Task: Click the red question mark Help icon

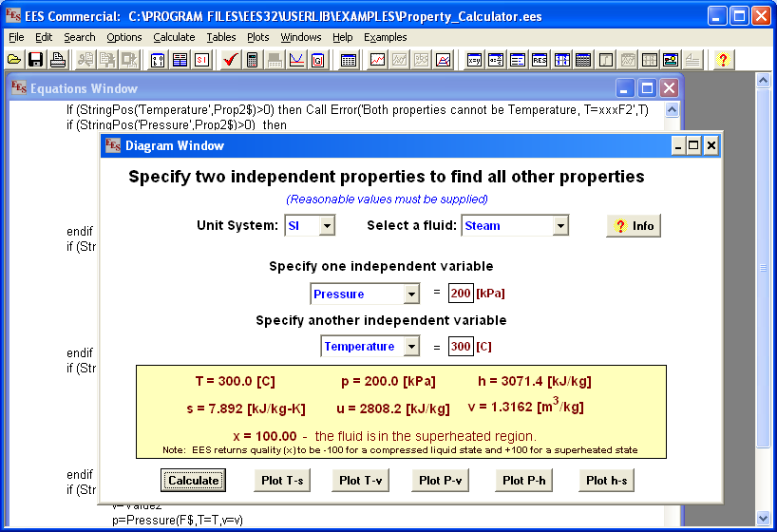Action: tap(723, 60)
